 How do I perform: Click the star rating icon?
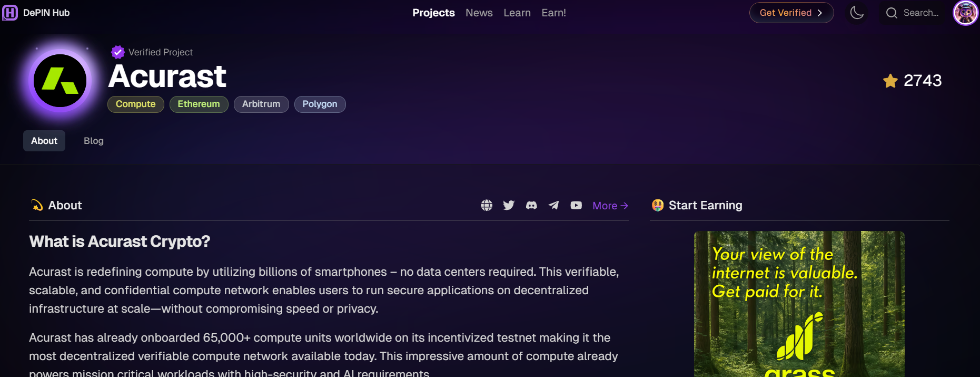point(890,81)
